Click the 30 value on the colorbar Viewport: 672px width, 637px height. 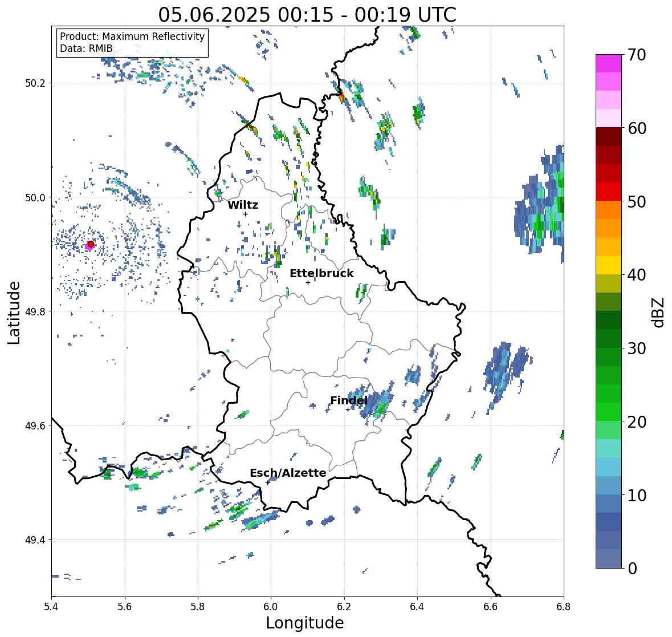pyautogui.click(x=637, y=348)
